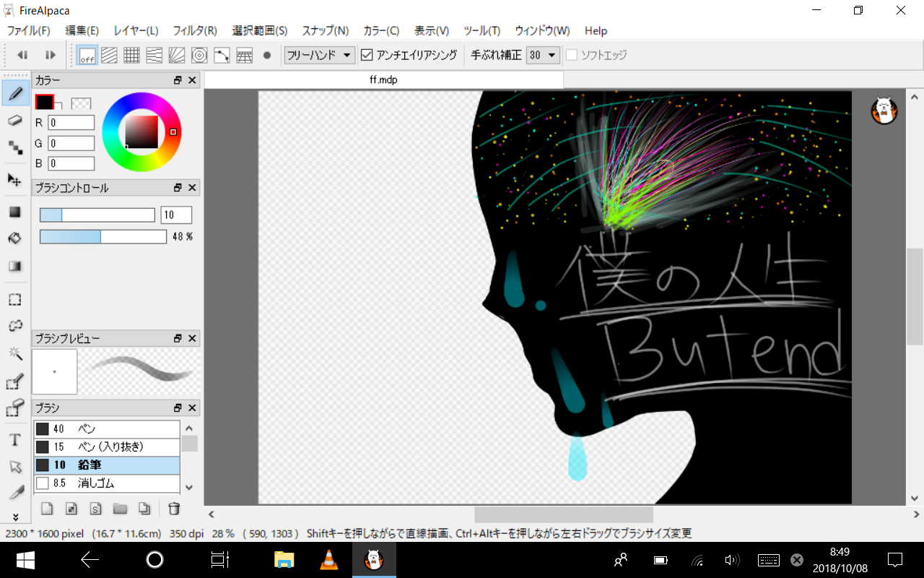Open the 選択範囲(S) menu
Viewport: 924px width, 578px height.
click(x=260, y=31)
